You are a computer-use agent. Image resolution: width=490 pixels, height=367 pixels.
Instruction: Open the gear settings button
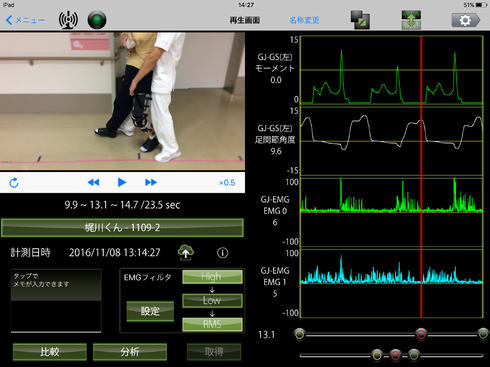click(466, 20)
